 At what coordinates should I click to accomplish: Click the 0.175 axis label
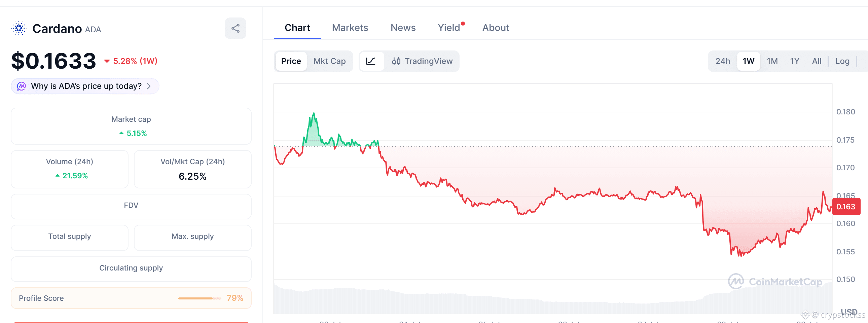coord(845,140)
